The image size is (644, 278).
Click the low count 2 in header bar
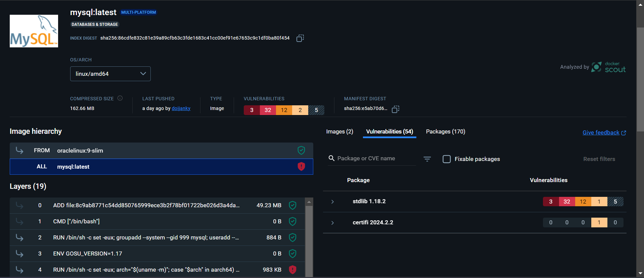[x=300, y=110]
